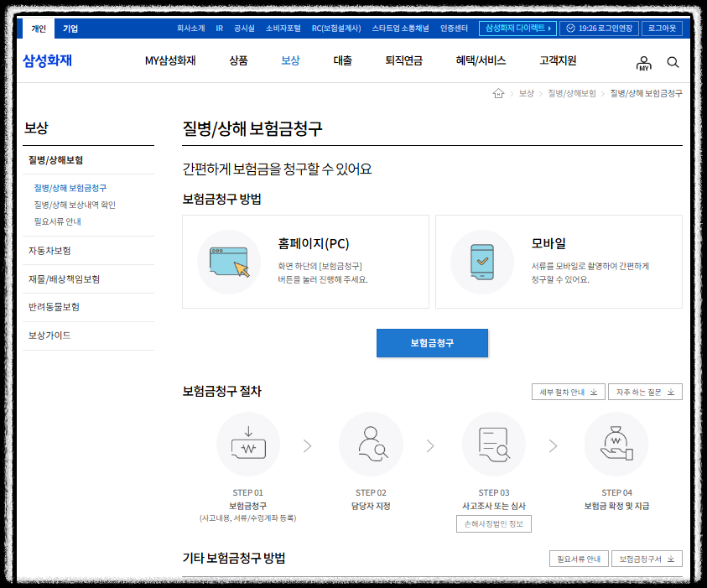707x588 pixels.
Task: Click the 필요서류 안내 button at bottom
Action: pyautogui.click(x=579, y=559)
